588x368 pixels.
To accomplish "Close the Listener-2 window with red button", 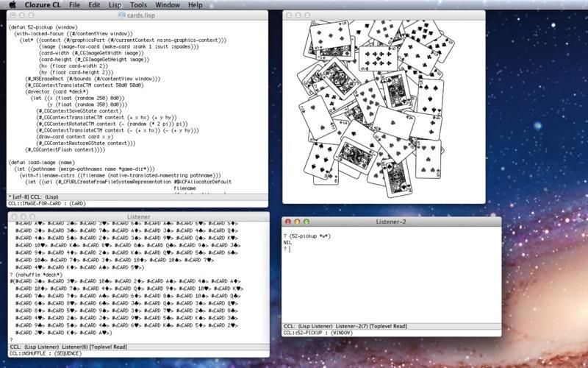I will tap(288, 222).
